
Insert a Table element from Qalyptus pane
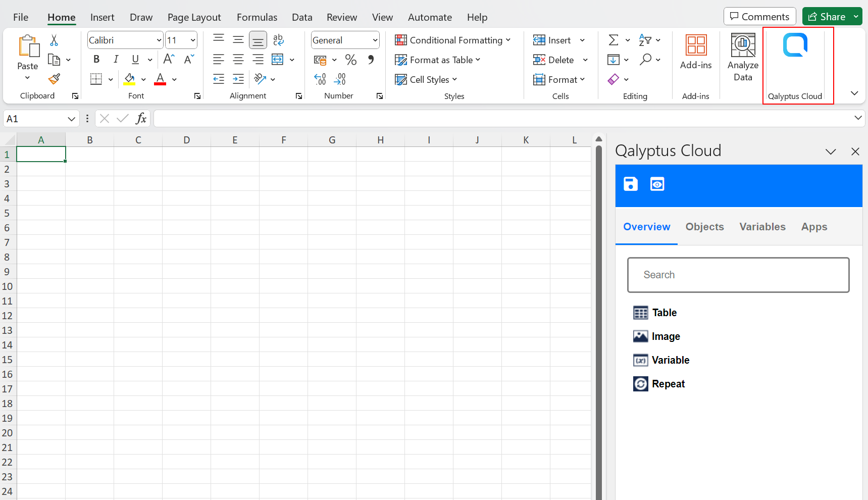tap(663, 312)
